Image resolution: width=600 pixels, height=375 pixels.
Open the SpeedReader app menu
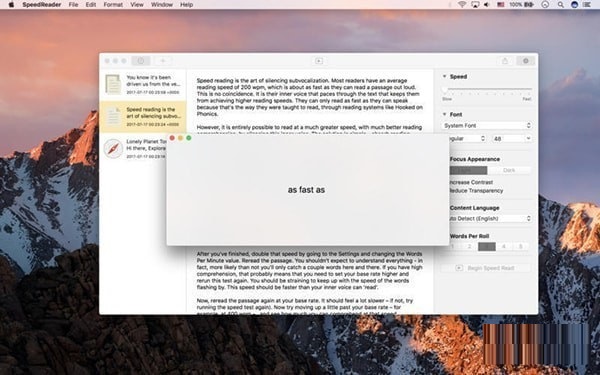41,5
